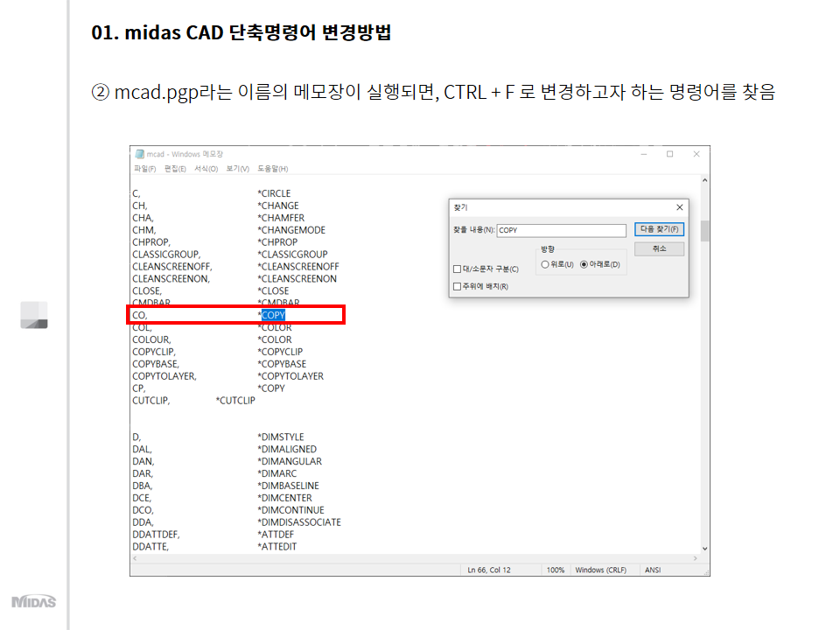Click the 취소 button in Find dialog

click(659, 249)
